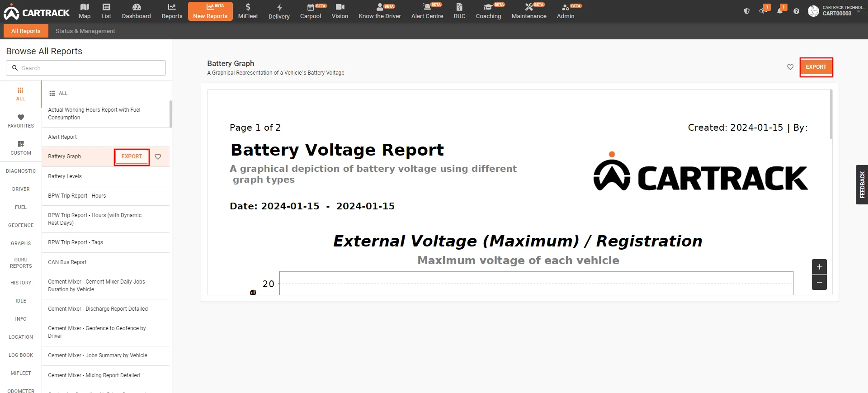Select the GURU REPORTS category

(21, 263)
